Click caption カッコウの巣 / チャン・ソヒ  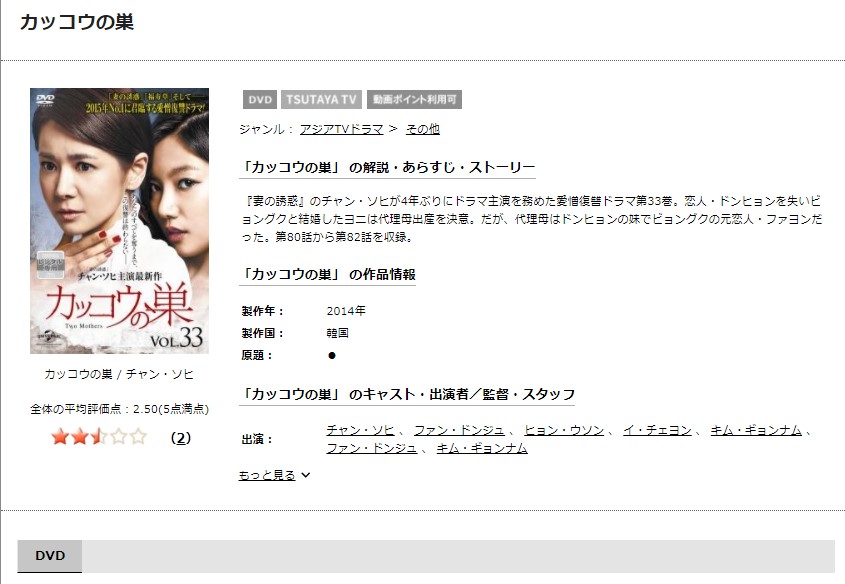[119, 374]
